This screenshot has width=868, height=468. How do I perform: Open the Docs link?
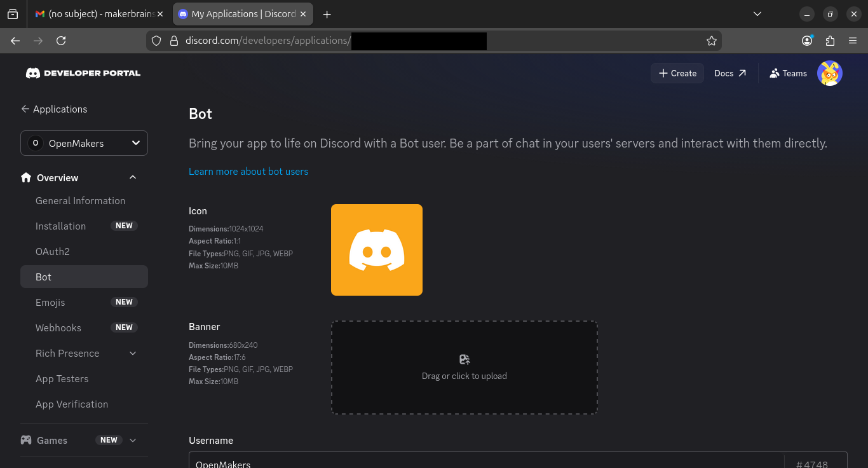click(729, 73)
